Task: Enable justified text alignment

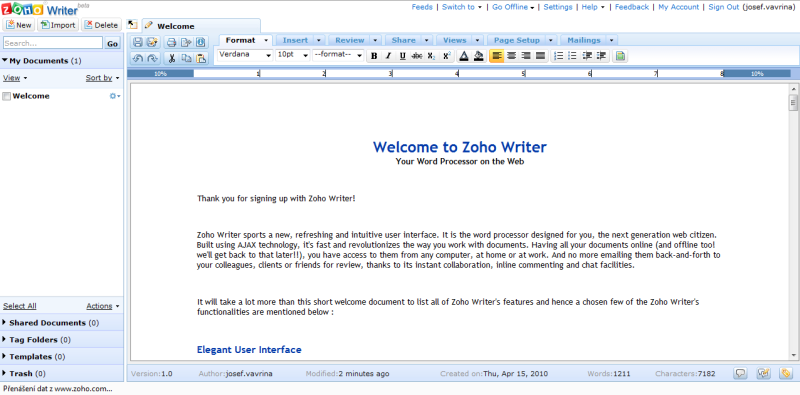Action: pyautogui.click(x=540, y=56)
